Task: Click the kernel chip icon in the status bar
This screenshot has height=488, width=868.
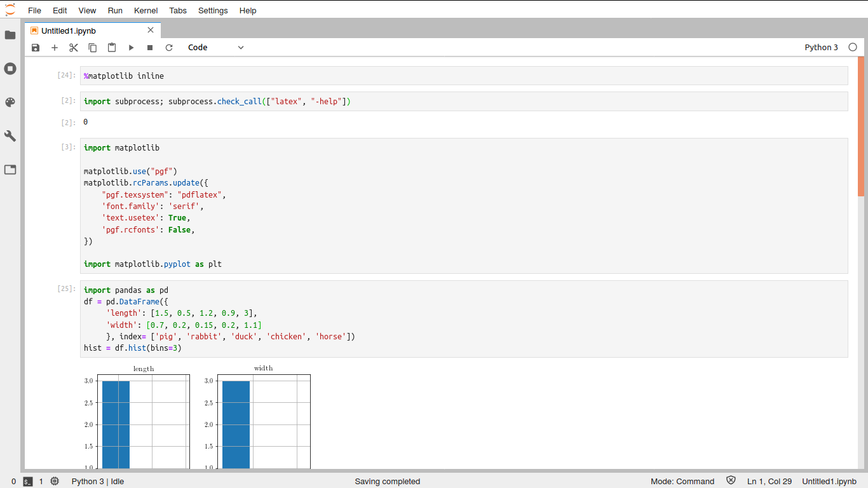Action: (x=55, y=482)
